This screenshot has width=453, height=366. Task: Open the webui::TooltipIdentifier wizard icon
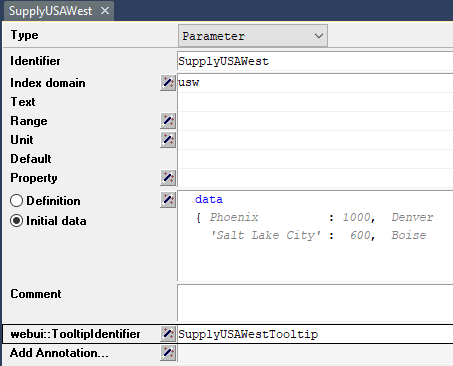click(168, 334)
